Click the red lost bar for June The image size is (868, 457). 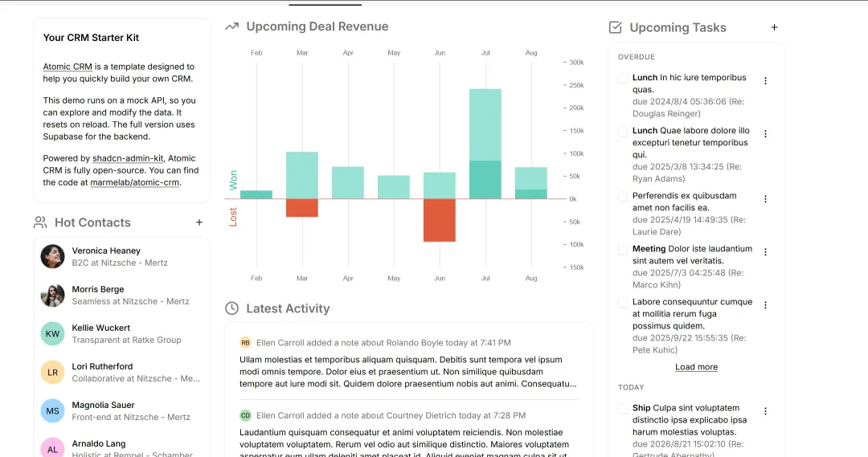pyautogui.click(x=440, y=220)
